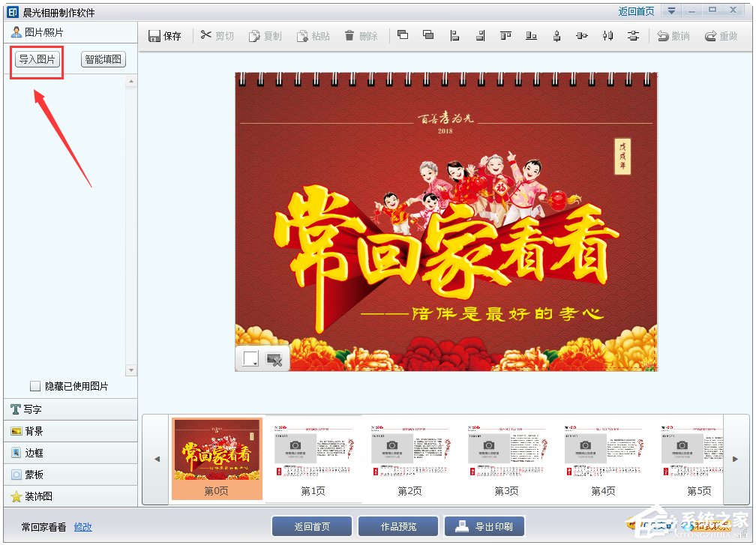Image resolution: width=756 pixels, height=545 pixels.
Task: Click the 导入图片 button
Action: (36, 59)
